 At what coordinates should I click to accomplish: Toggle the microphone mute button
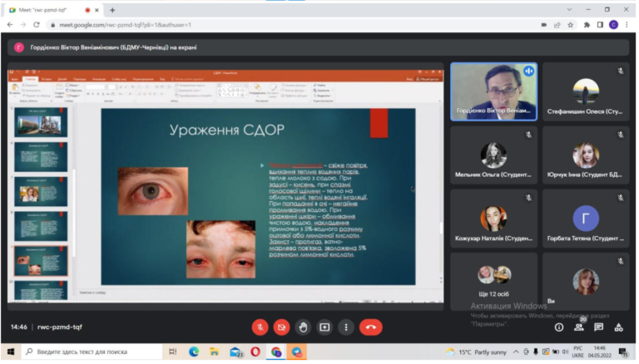(260, 327)
